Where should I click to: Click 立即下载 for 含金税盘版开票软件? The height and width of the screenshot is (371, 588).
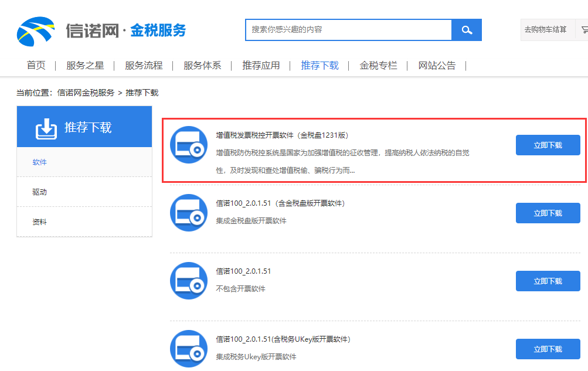(x=548, y=213)
